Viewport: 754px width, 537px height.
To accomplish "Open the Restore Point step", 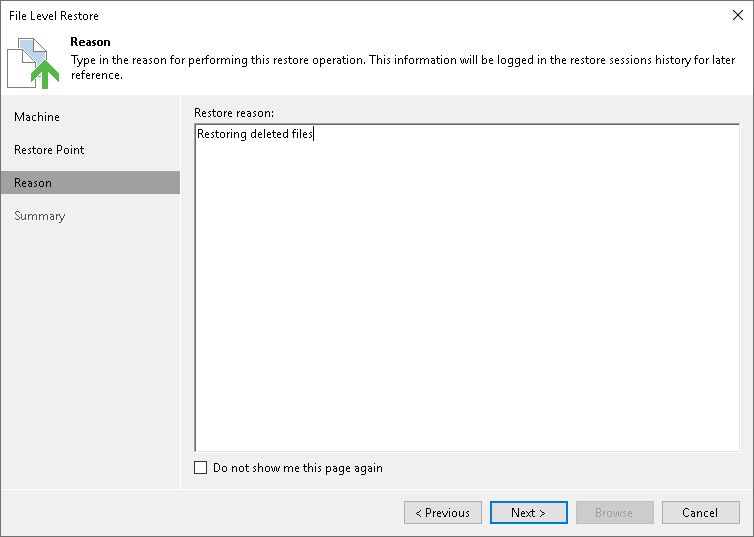I will (x=49, y=150).
